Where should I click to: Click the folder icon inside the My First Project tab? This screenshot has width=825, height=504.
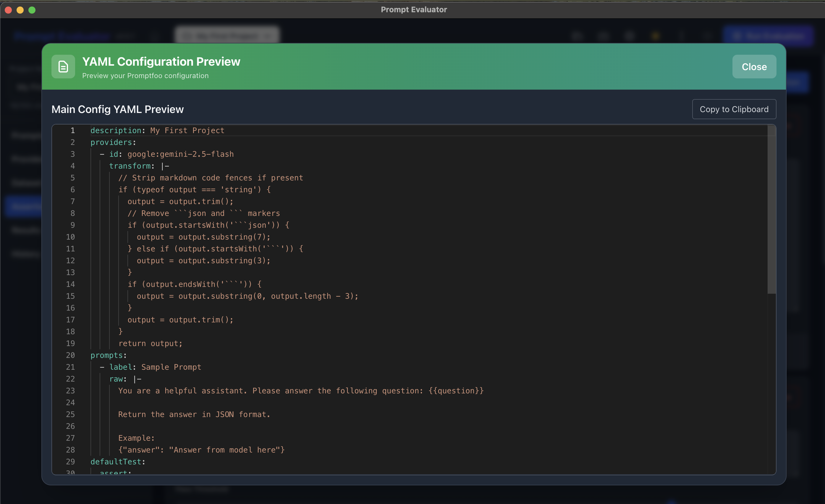pyautogui.click(x=187, y=36)
